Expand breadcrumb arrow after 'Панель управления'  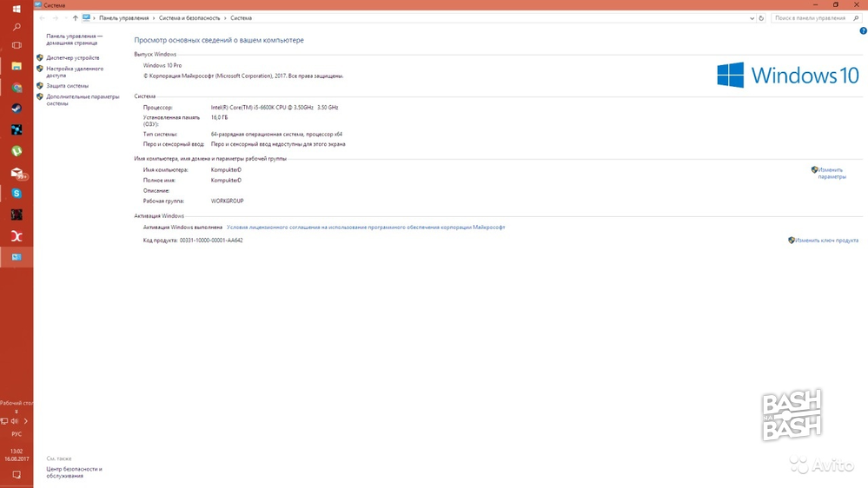point(154,18)
